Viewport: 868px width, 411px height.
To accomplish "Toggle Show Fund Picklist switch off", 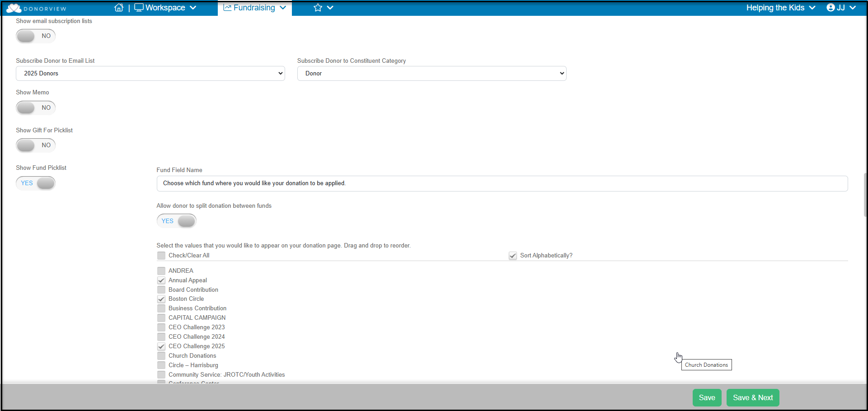I will point(36,183).
